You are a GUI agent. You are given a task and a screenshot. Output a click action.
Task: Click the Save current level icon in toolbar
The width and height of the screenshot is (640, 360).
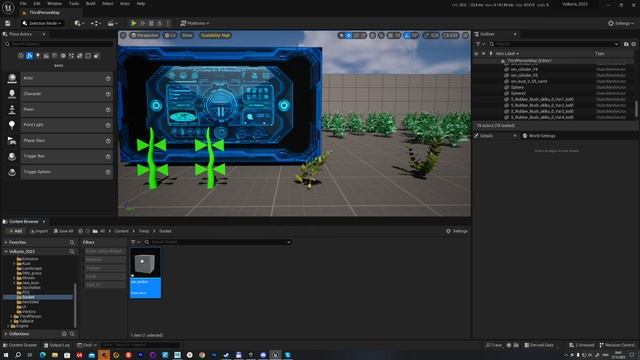click(7, 23)
